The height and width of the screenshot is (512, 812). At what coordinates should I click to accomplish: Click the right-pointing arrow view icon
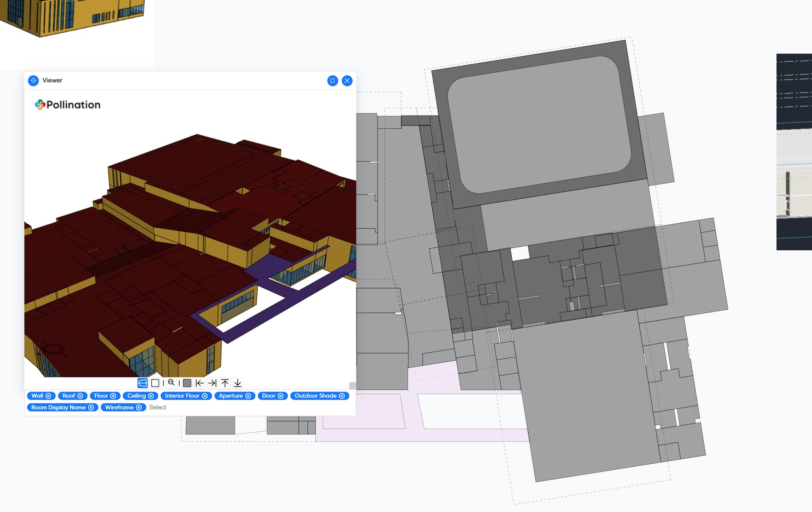coord(212,383)
